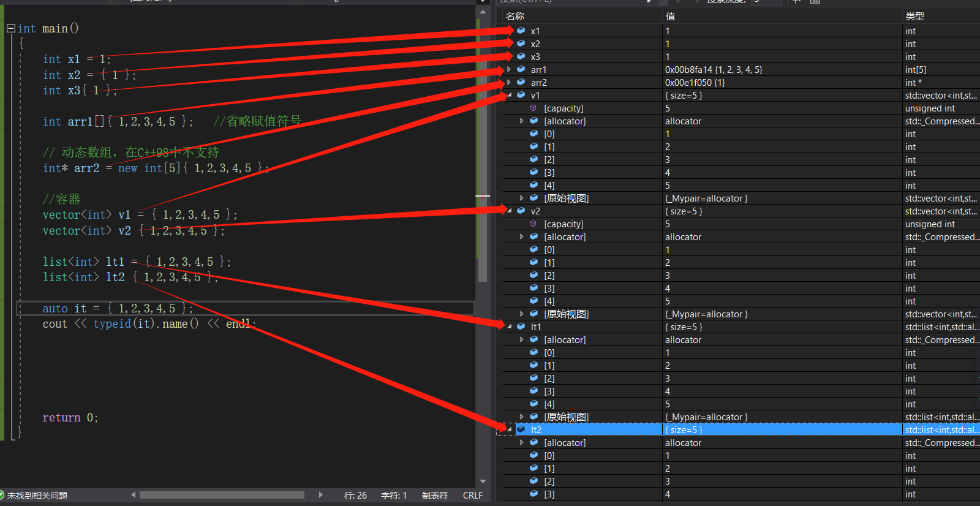Screen dimensions: 980x506
Task: Select the v1 vector variable icon
Action: click(x=521, y=95)
